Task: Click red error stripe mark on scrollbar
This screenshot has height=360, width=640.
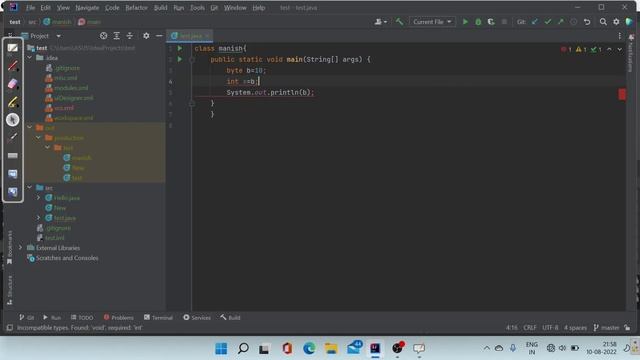Action: (622, 94)
